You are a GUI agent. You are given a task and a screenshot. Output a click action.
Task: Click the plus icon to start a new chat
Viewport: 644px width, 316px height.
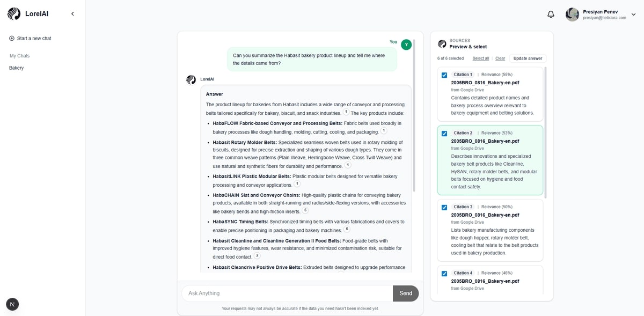pos(12,39)
